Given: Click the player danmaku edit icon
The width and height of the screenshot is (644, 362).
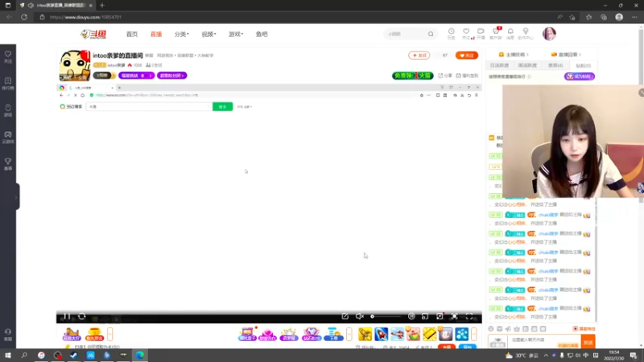Looking at the screenshot, I should [345, 316].
